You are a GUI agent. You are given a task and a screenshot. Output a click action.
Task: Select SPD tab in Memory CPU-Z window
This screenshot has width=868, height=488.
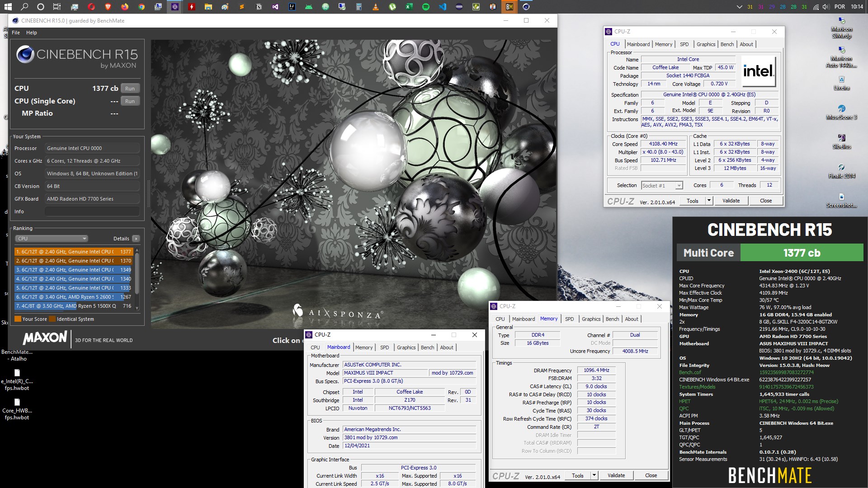(569, 319)
